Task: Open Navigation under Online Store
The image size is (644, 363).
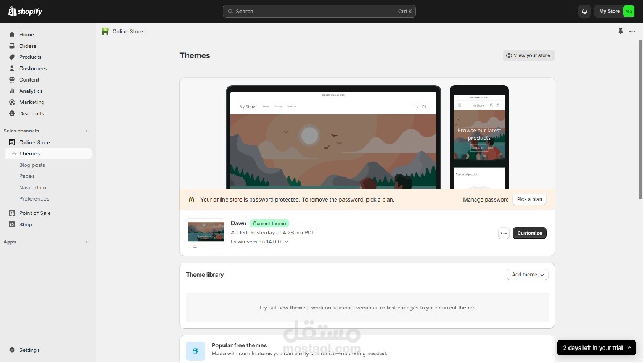Action: tap(33, 188)
